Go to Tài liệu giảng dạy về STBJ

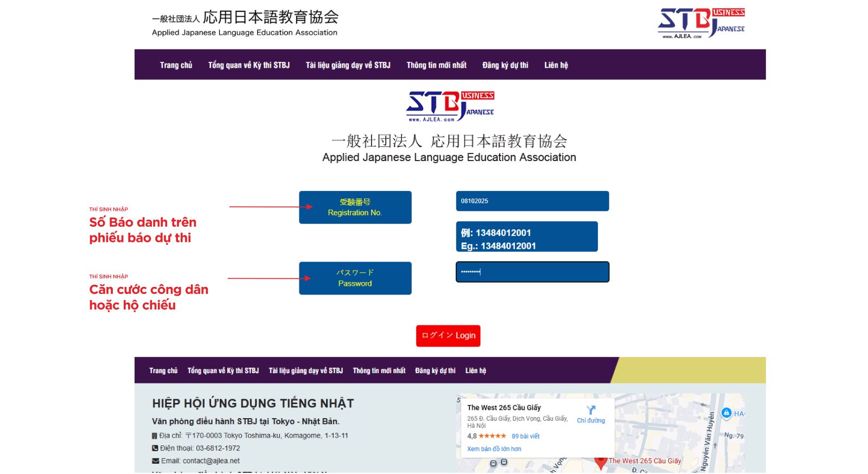coord(348,65)
